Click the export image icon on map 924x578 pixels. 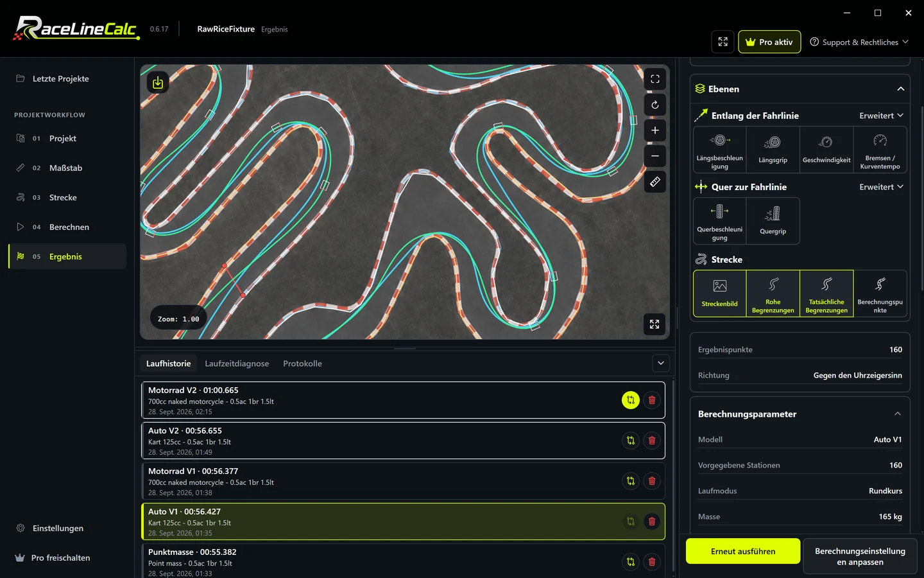pos(158,82)
